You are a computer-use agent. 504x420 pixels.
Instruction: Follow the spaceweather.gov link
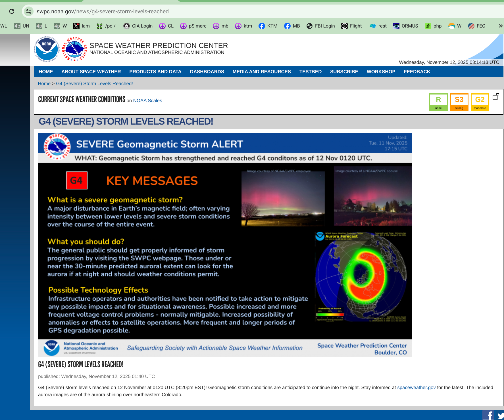[416, 388]
